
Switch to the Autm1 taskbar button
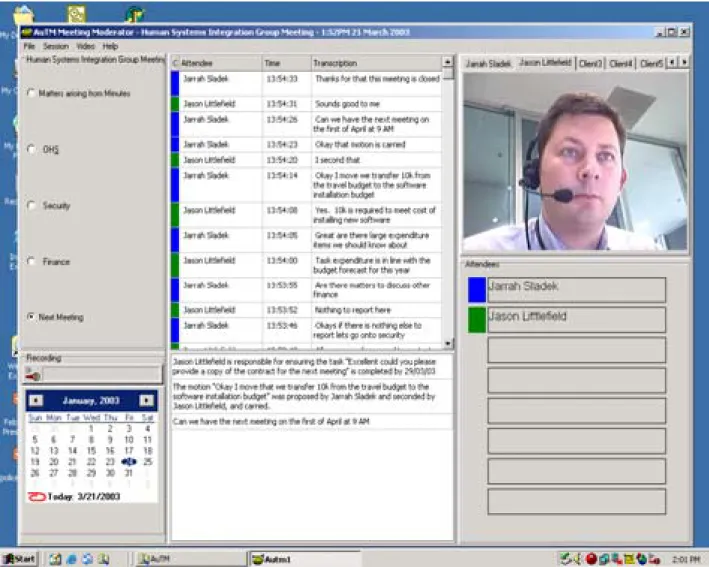[x=306, y=559]
